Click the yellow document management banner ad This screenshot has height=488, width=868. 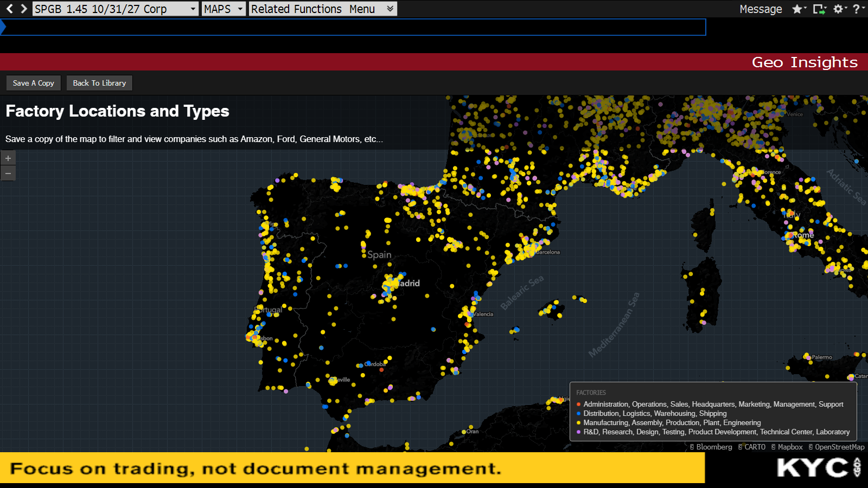[x=352, y=468]
